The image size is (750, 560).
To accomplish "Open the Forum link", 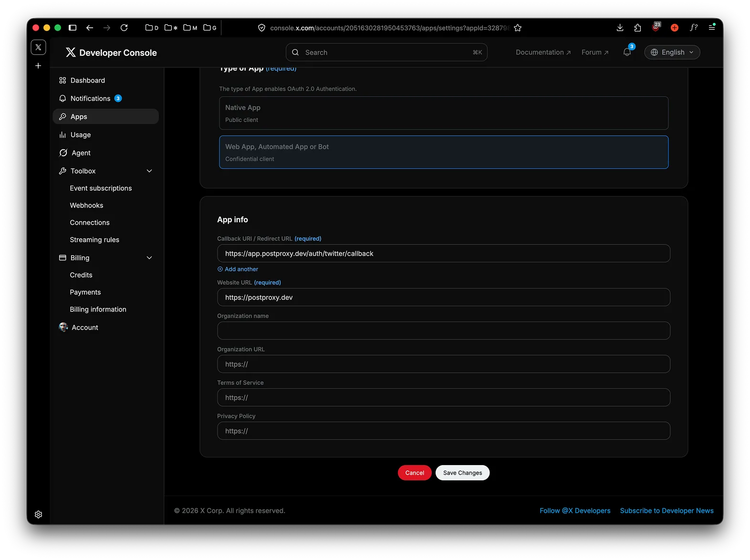I will [x=595, y=52].
